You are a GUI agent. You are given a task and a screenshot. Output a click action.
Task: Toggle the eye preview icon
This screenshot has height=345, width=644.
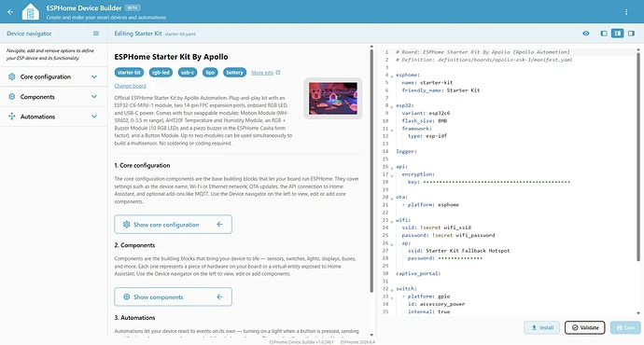pos(586,34)
